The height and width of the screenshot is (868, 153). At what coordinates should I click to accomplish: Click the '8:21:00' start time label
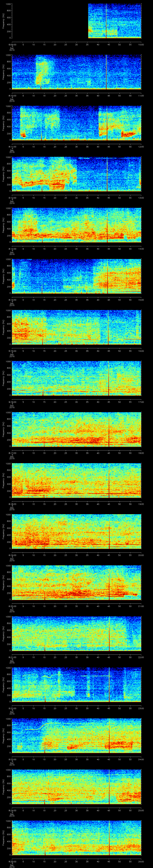[12, 657]
